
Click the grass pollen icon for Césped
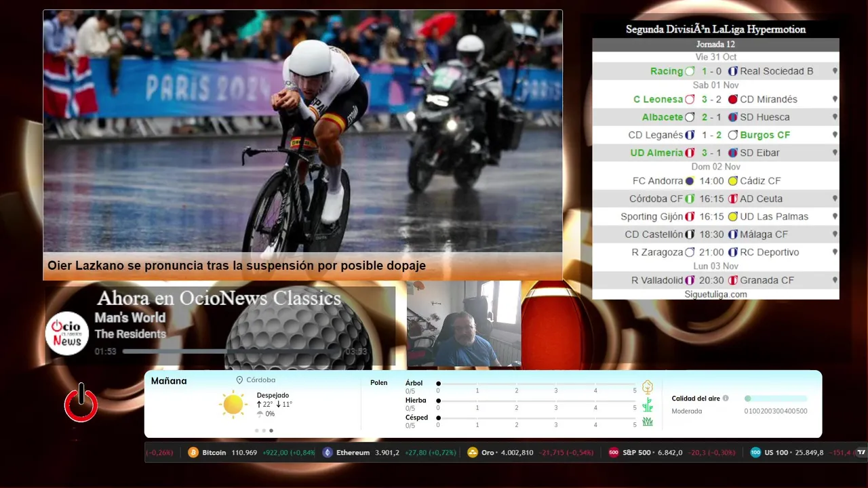[x=648, y=422]
